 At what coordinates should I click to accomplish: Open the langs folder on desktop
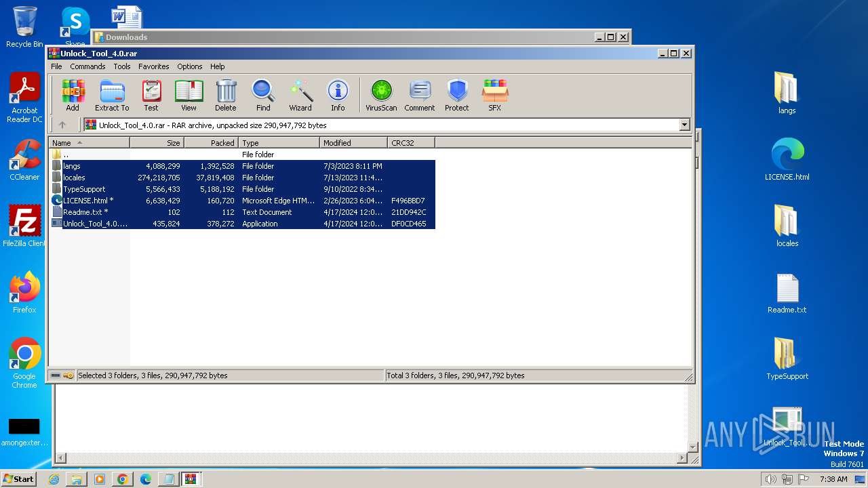tap(787, 94)
